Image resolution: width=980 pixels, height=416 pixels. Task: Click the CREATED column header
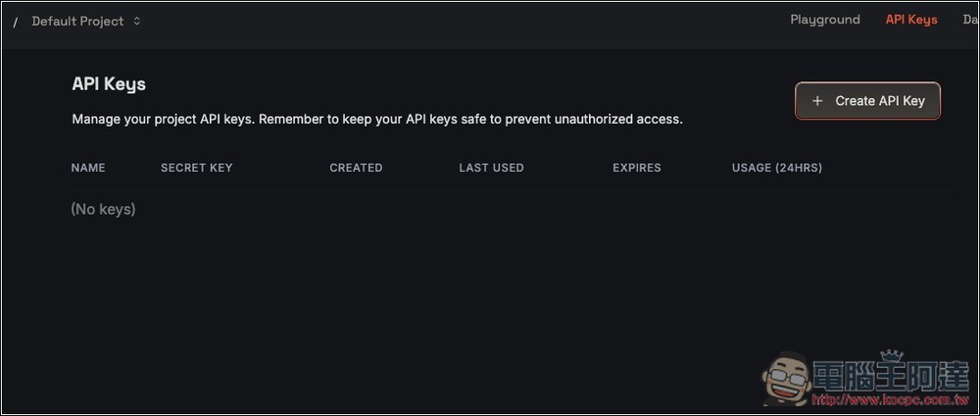coord(356,168)
